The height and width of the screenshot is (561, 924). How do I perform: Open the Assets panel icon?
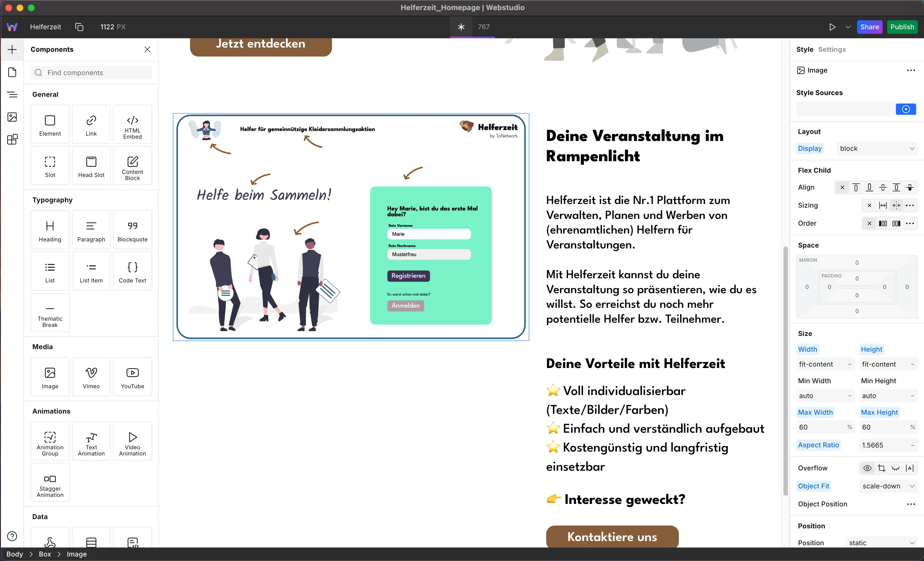[x=12, y=117]
